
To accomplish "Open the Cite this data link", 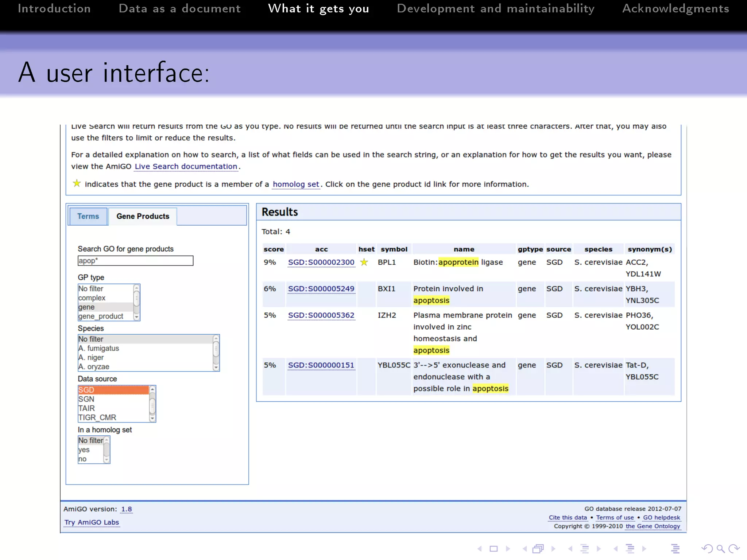I will [x=568, y=517].
